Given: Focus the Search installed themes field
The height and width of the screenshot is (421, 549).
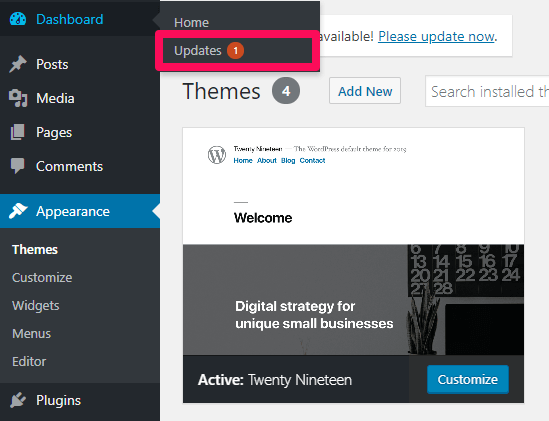Looking at the screenshot, I should 487,91.
